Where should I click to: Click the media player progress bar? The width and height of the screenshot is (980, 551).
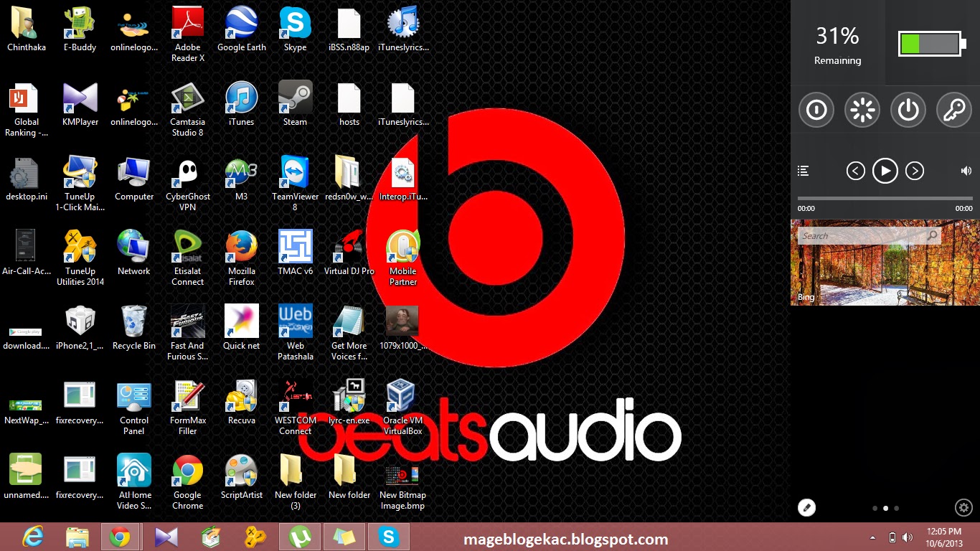pos(885,198)
